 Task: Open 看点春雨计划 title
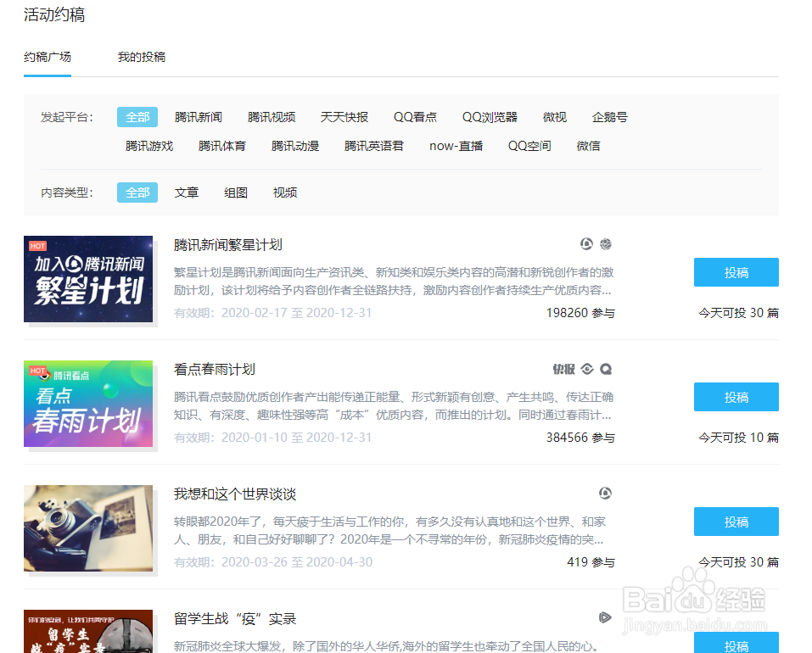215,370
